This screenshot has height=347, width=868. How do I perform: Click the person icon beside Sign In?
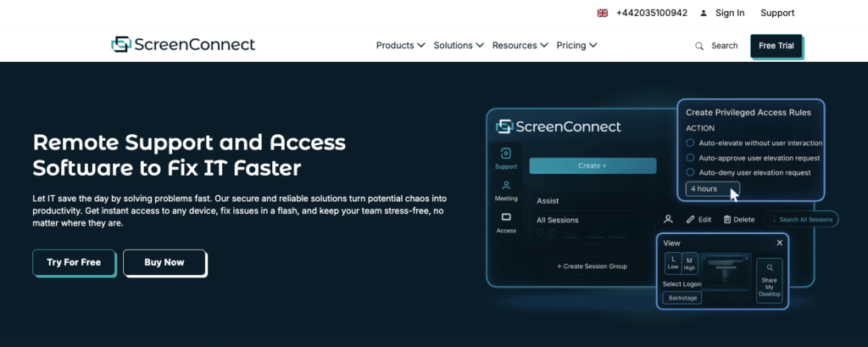tap(704, 13)
